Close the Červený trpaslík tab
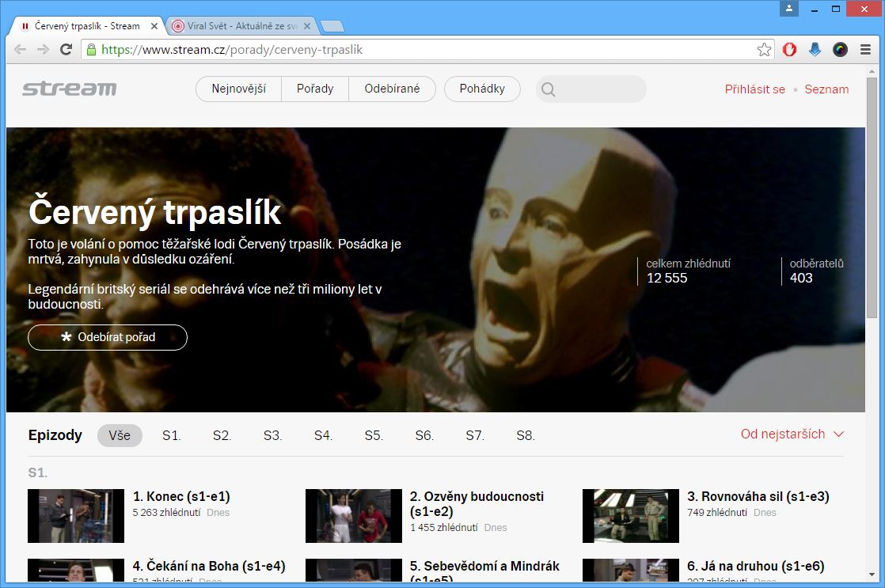Image resolution: width=885 pixels, height=588 pixels. 154,26
